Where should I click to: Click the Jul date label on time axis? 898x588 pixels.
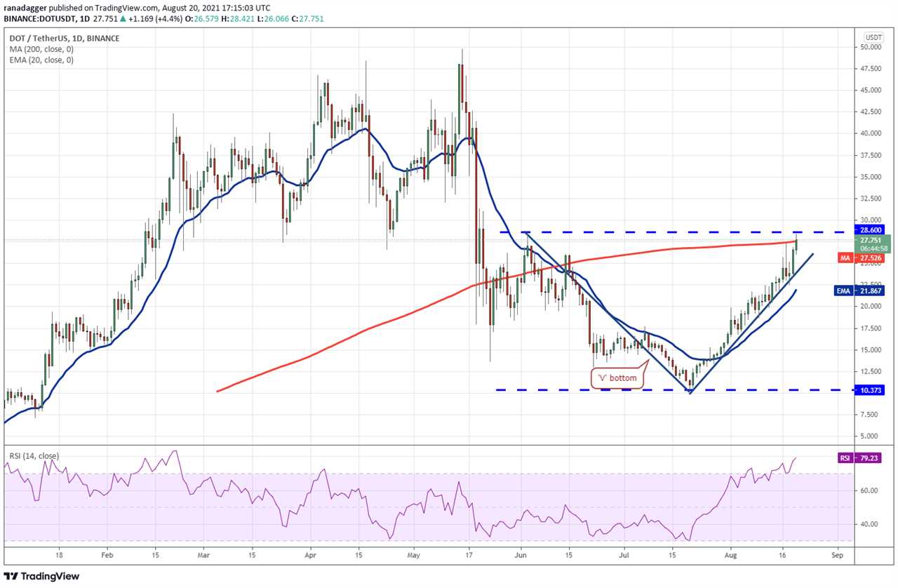coord(624,554)
